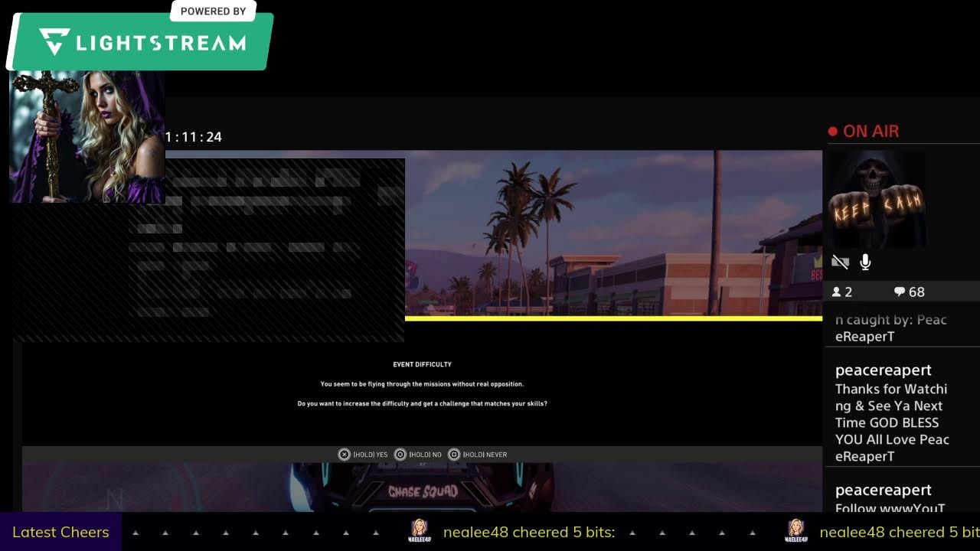
Task: Select the (HOLD) NO option
Action: click(418, 455)
